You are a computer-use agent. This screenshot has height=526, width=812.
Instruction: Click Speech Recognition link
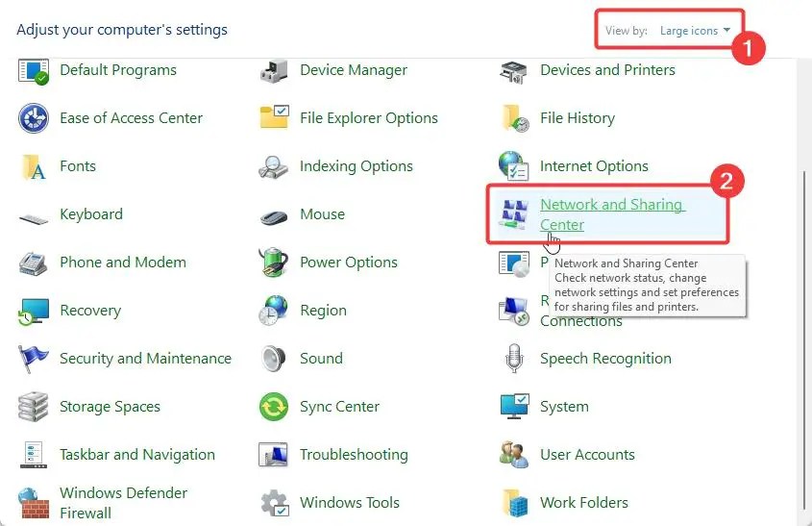(605, 359)
